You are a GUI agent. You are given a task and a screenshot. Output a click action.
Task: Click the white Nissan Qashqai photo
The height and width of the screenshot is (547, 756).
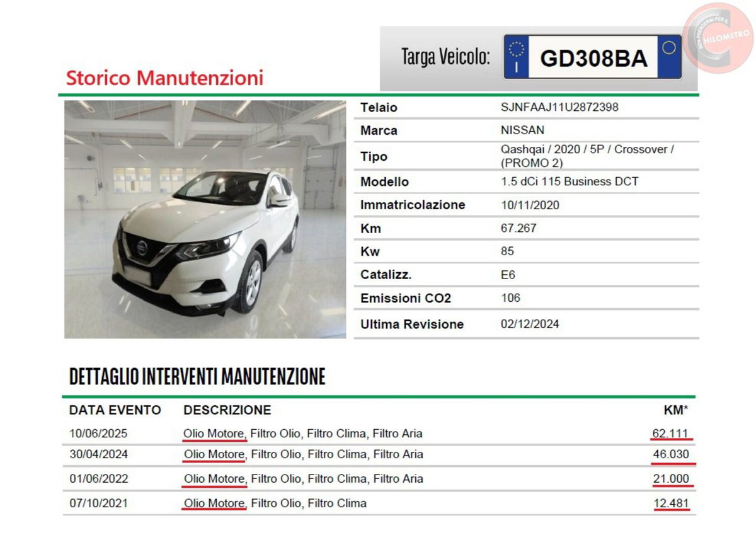tap(205, 219)
